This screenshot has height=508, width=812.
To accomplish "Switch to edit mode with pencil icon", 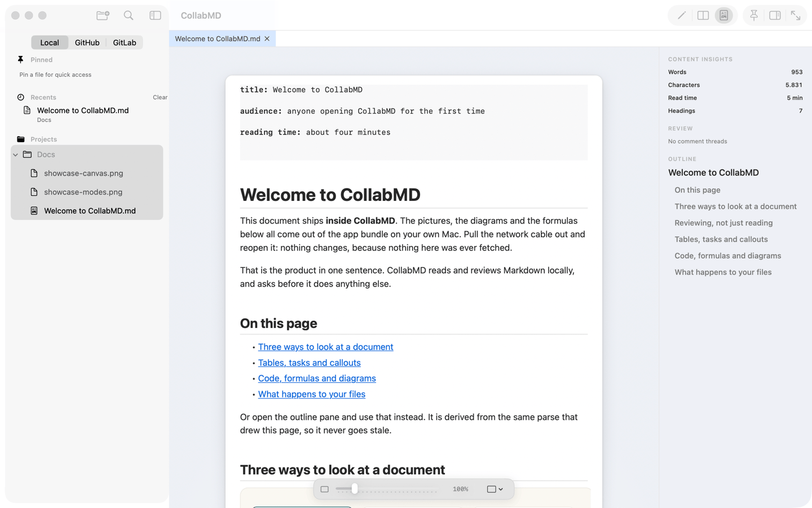I will [x=681, y=16].
